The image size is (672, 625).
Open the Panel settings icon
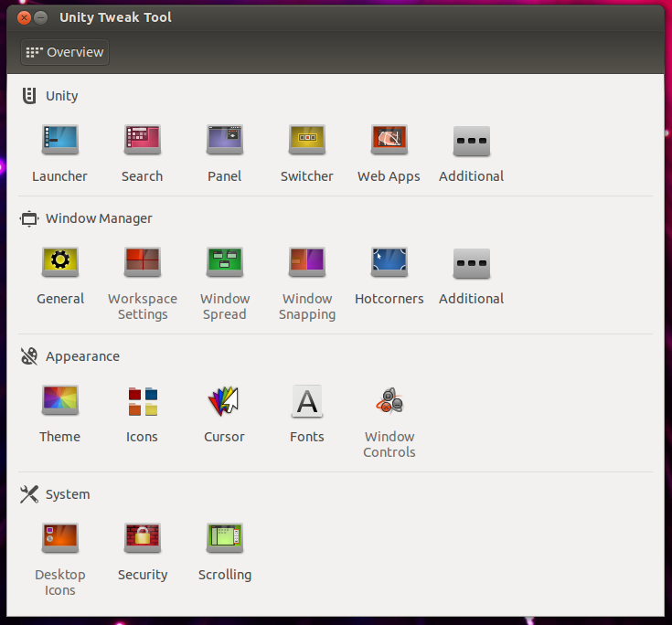225,139
